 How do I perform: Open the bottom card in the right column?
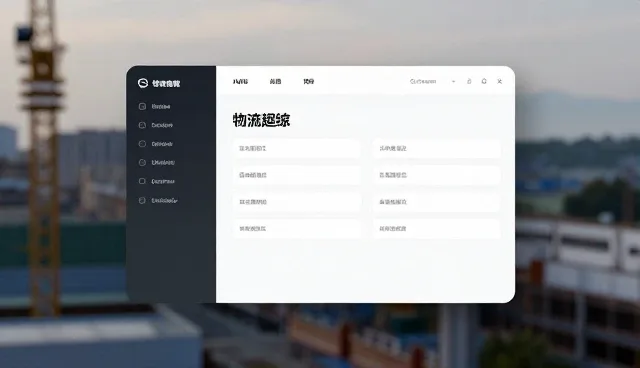tap(436, 228)
